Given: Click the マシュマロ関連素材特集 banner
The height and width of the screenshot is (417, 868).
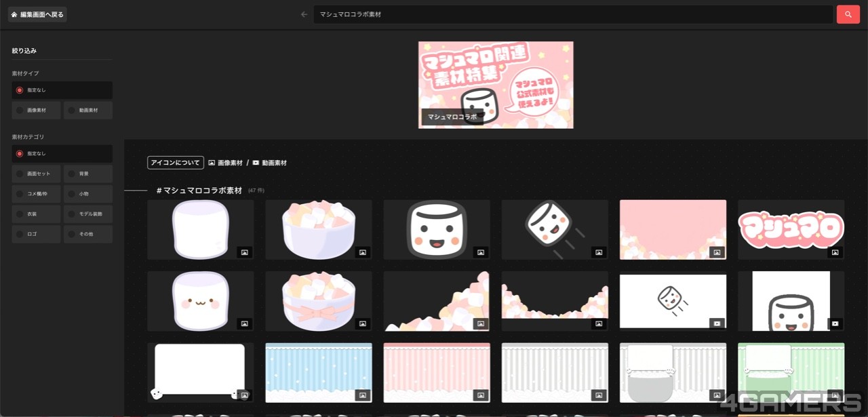Looking at the screenshot, I should click(496, 85).
